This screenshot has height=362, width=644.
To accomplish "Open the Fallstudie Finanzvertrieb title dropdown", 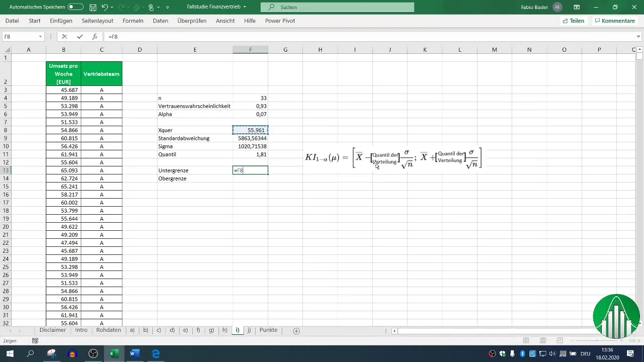I will [245, 7].
